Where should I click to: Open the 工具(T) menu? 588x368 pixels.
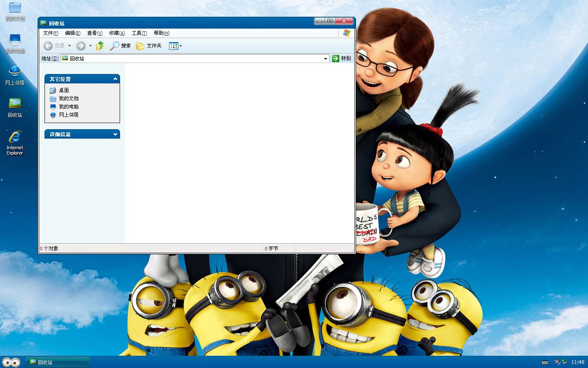tap(139, 33)
